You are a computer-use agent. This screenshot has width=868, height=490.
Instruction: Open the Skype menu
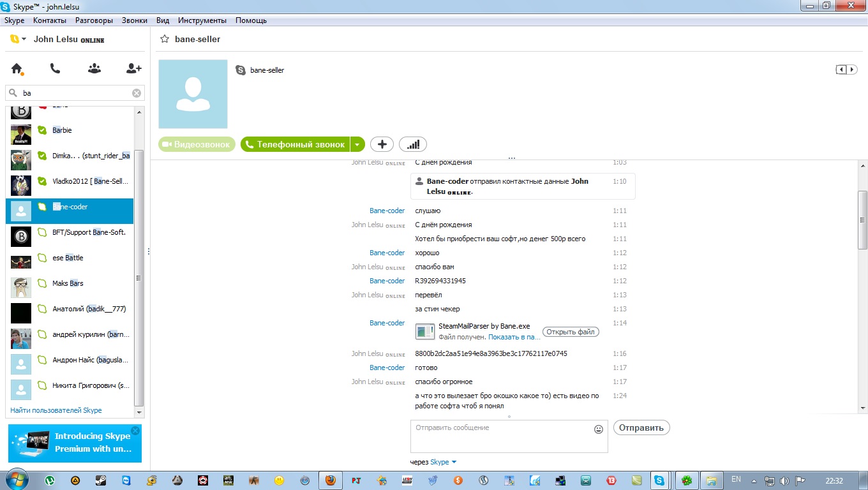14,20
